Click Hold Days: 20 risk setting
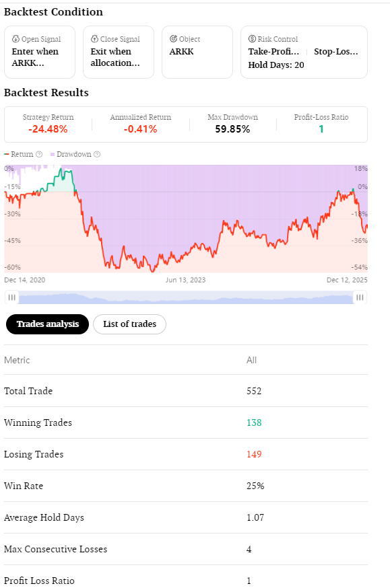This screenshot has width=390, height=588. tap(276, 65)
